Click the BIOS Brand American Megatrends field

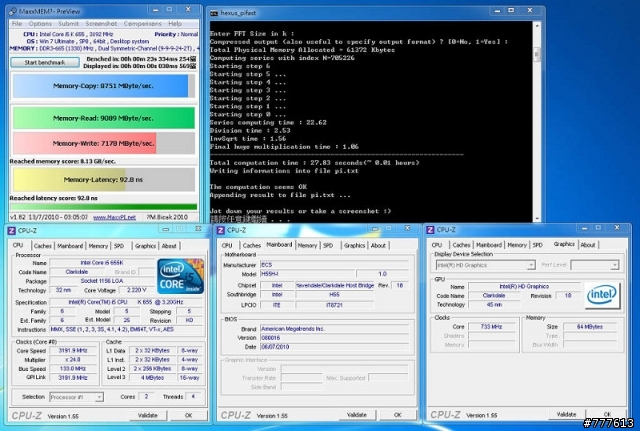click(334, 329)
